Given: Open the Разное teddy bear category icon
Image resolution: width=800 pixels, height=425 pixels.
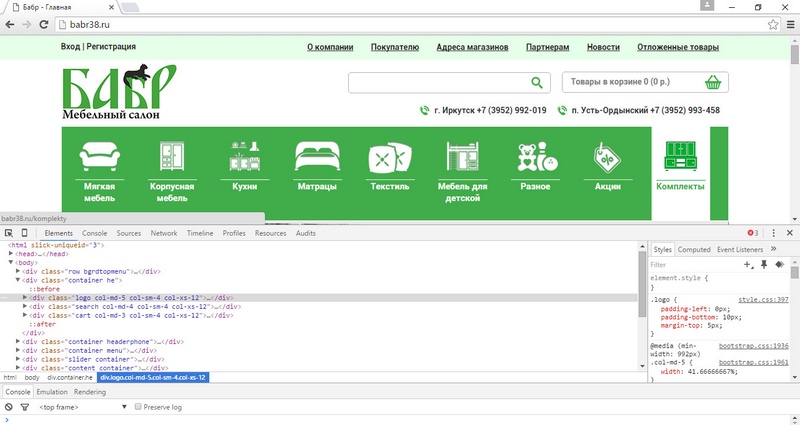Looking at the screenshot, I should 536,157.
